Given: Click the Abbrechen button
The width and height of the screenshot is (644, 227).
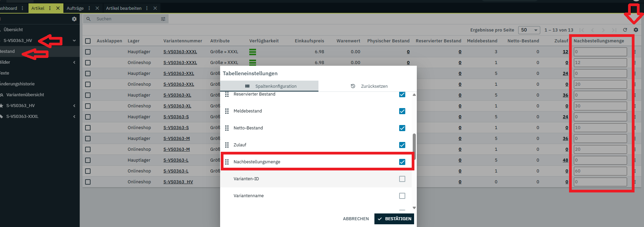Looking at the screenshot, I should tap(356, 219).
